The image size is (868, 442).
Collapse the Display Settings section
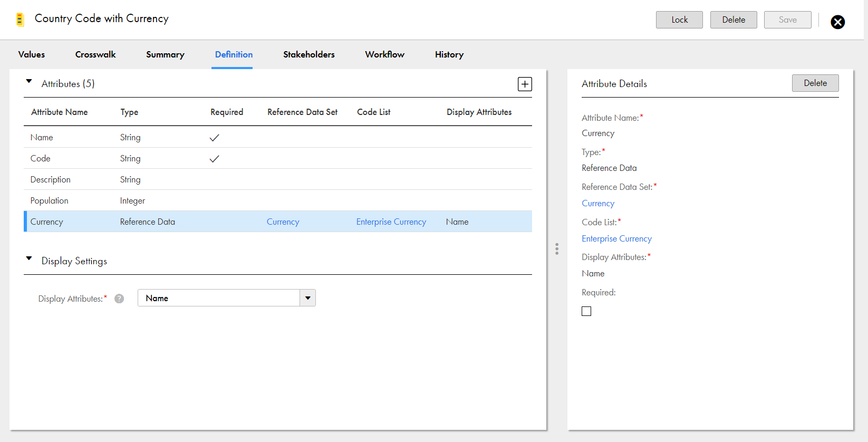pyautogui.click(x=29, y=258)
